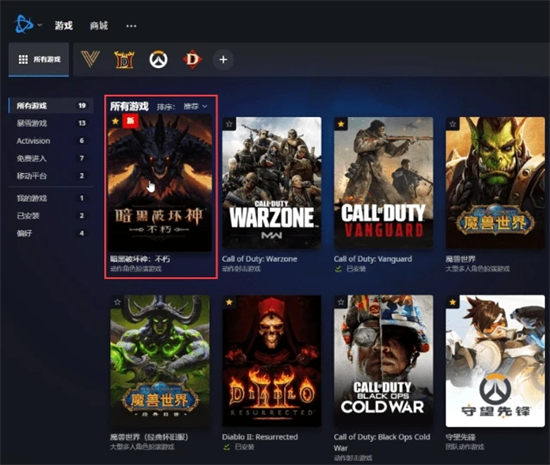Viewport: 550px width, 465px height.
Task: Click the Battle.net logo icon
Action: coord(24,25)
